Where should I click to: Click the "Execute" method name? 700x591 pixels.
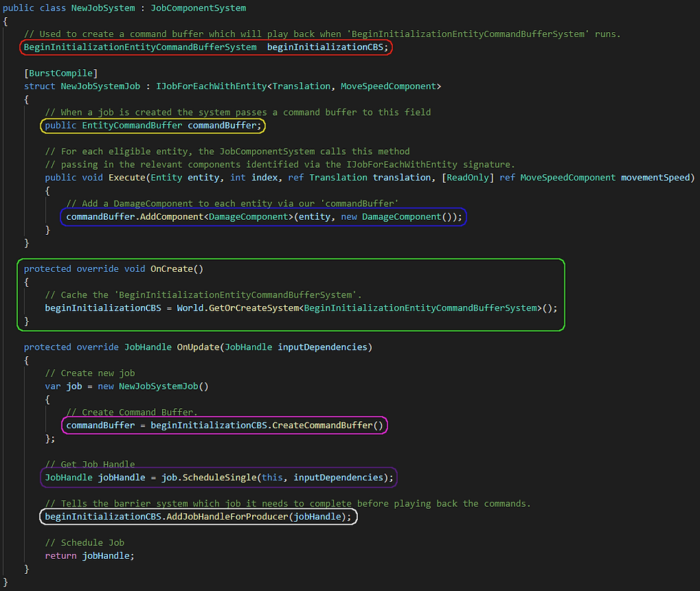click(x=127, y=178)
